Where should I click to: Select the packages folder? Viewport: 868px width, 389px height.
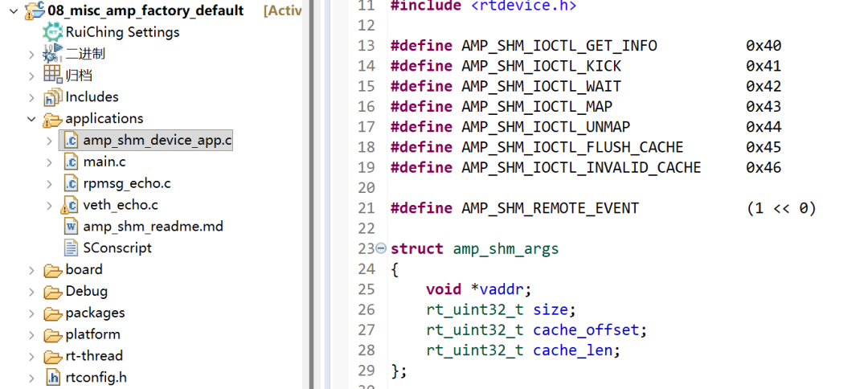coord(95,313)
